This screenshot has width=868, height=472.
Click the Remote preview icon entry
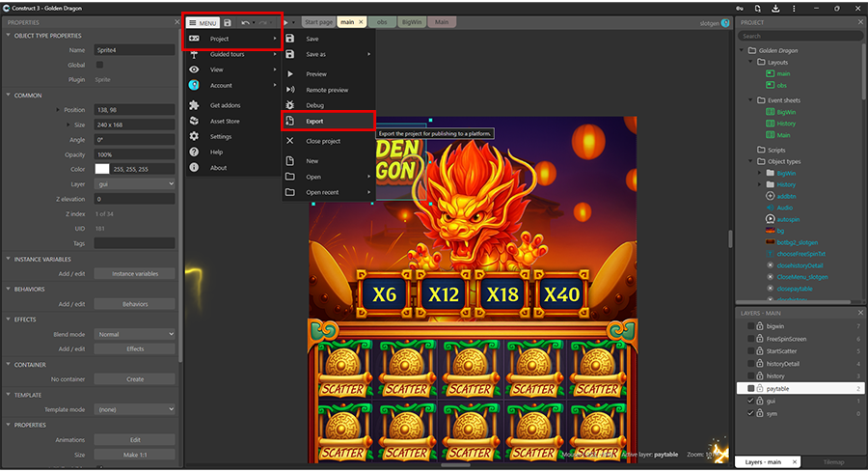[x=329, y=90]
